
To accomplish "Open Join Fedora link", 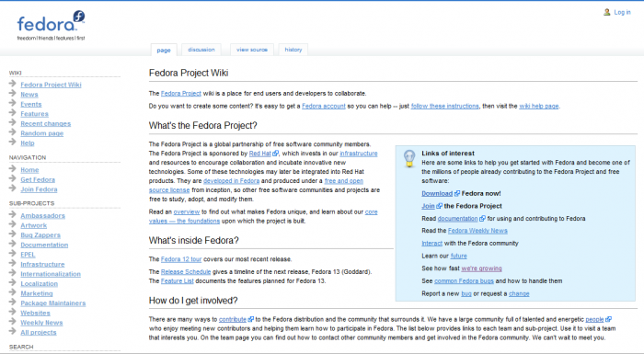I will (x=39, y=189).
